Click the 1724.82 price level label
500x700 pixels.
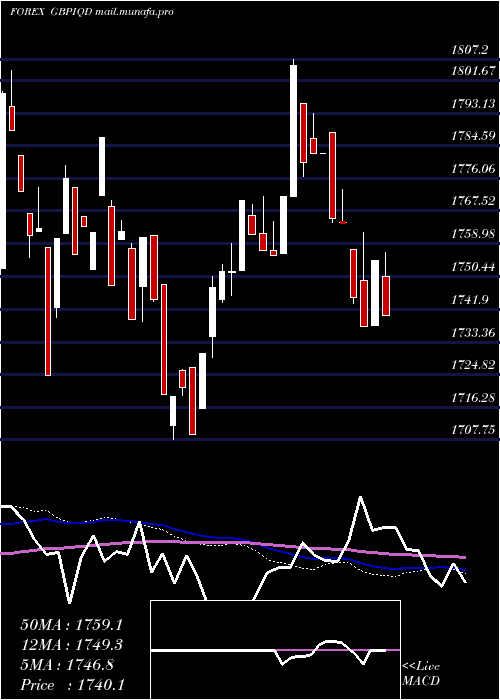point(473,365)
